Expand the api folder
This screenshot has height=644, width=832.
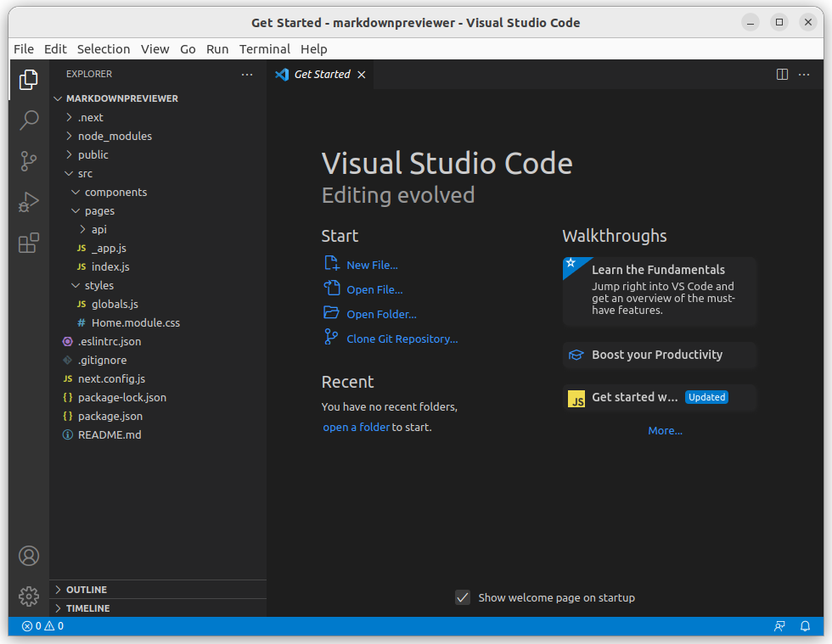coord(82,229)
